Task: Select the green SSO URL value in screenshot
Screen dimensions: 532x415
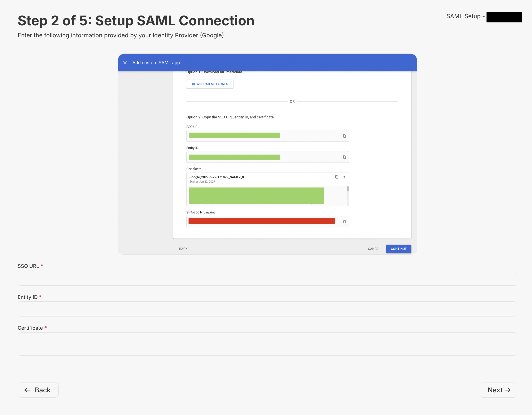Action: (x=234, y=135)
